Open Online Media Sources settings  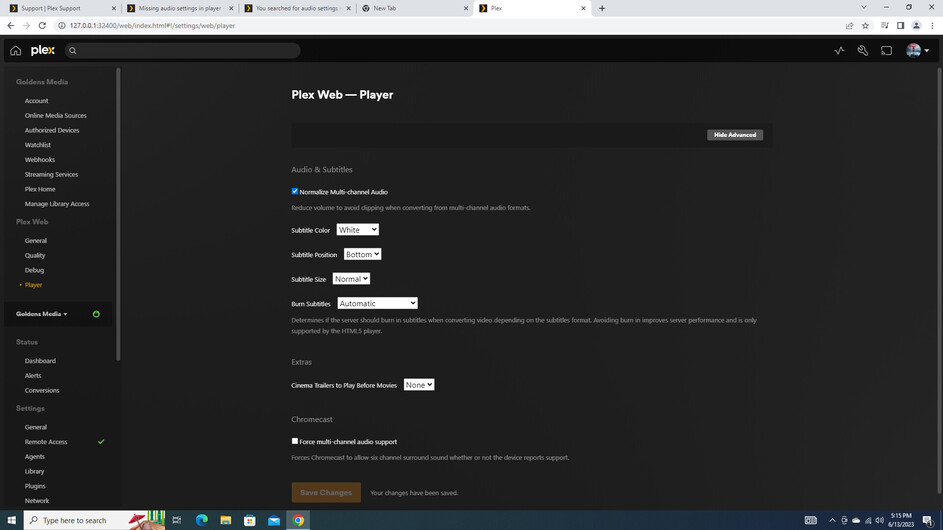point(56,116)
